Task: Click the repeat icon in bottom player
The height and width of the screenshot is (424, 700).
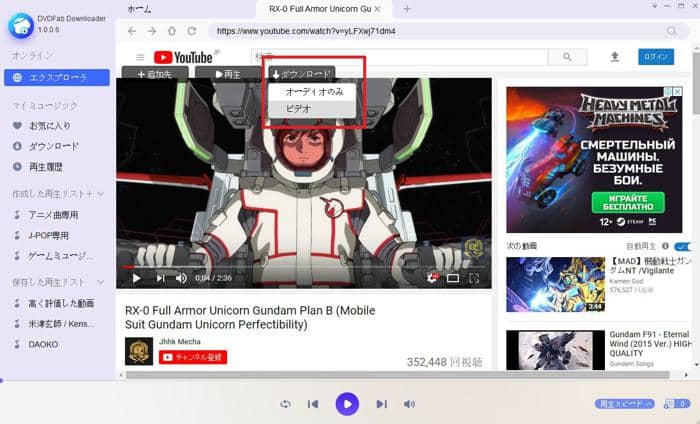Action: click(x=285, y=404)
